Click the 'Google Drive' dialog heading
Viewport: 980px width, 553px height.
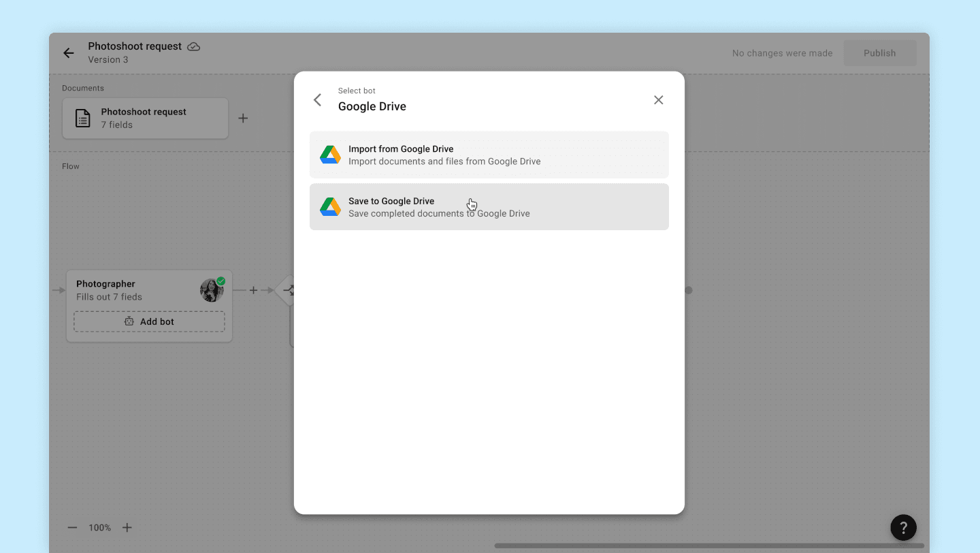[372, 106]
